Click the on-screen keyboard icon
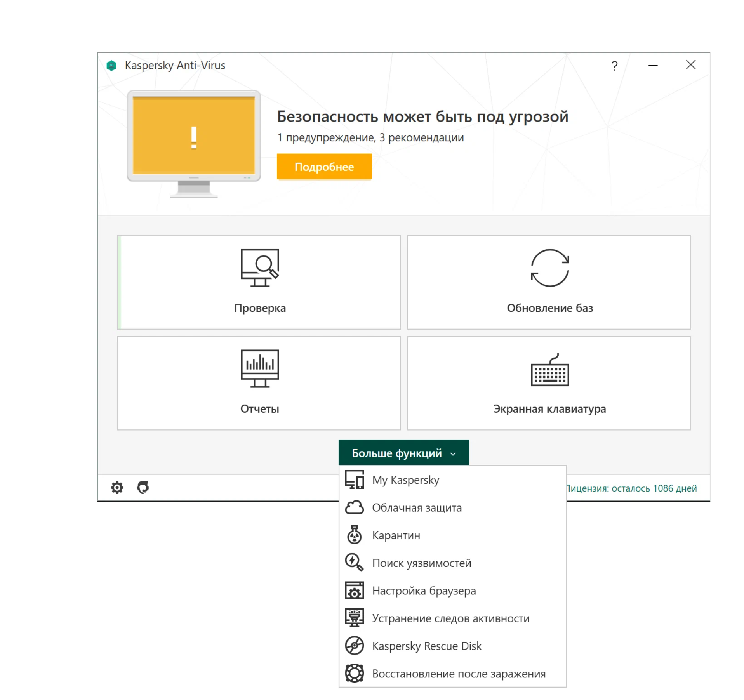 [x=549, y=369]
